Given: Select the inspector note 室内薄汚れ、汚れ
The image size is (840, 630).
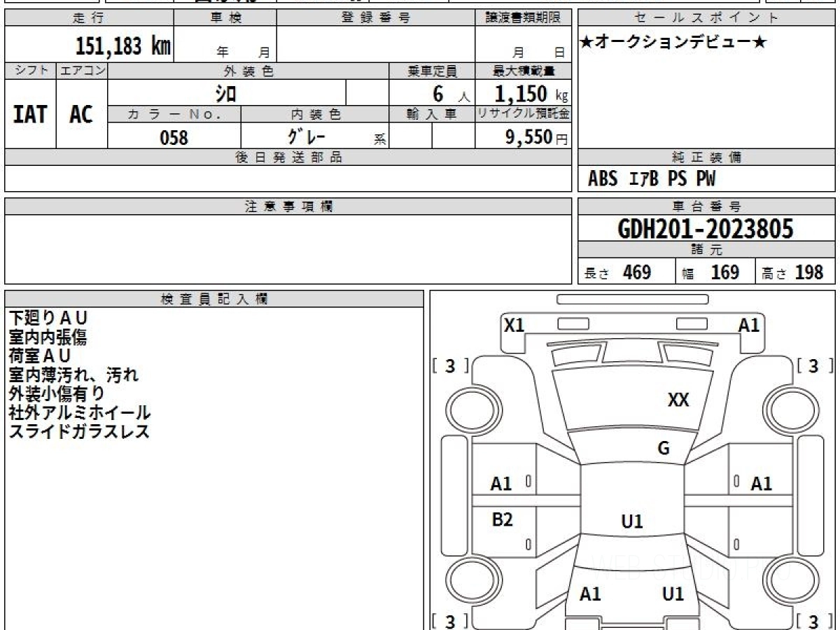Looking at the screenshot, I should (x=73, y=375).
